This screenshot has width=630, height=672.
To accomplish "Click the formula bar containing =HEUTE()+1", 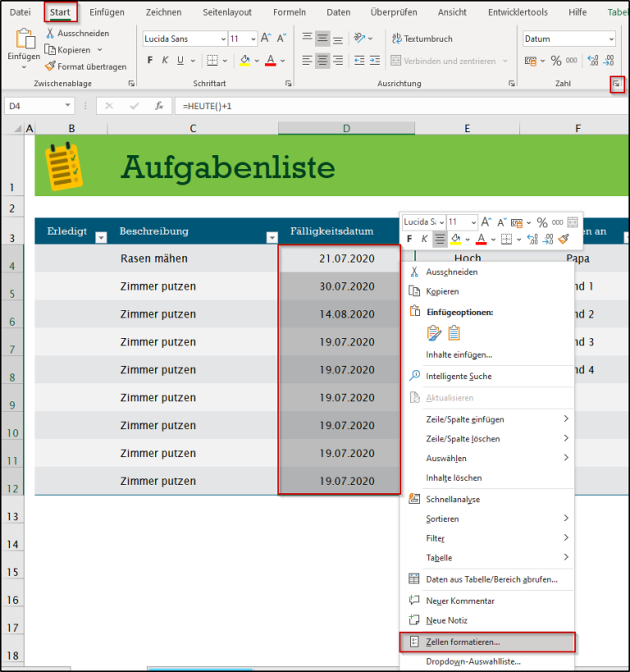I will (394, 106).
